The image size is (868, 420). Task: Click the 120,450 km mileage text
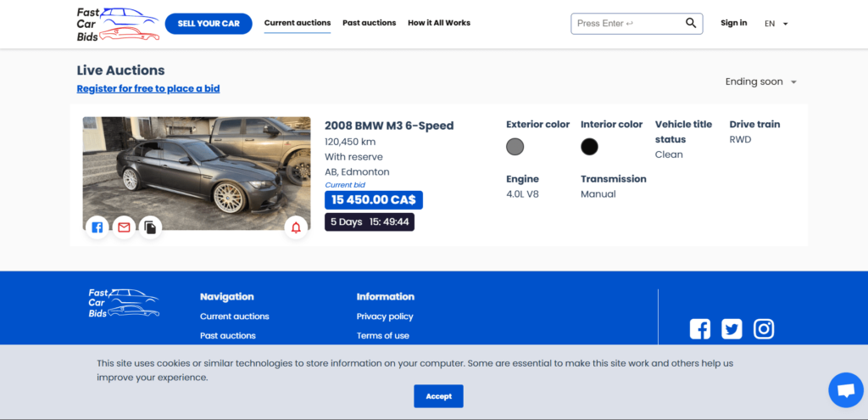(x=350, y=142)
